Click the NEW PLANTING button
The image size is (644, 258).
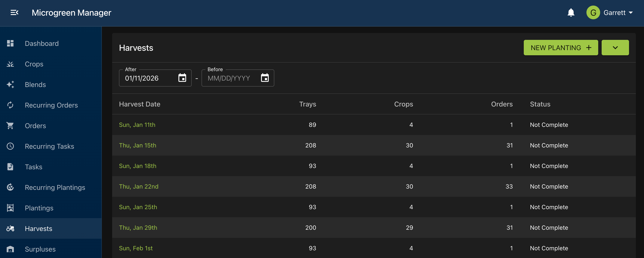[561, 48]
